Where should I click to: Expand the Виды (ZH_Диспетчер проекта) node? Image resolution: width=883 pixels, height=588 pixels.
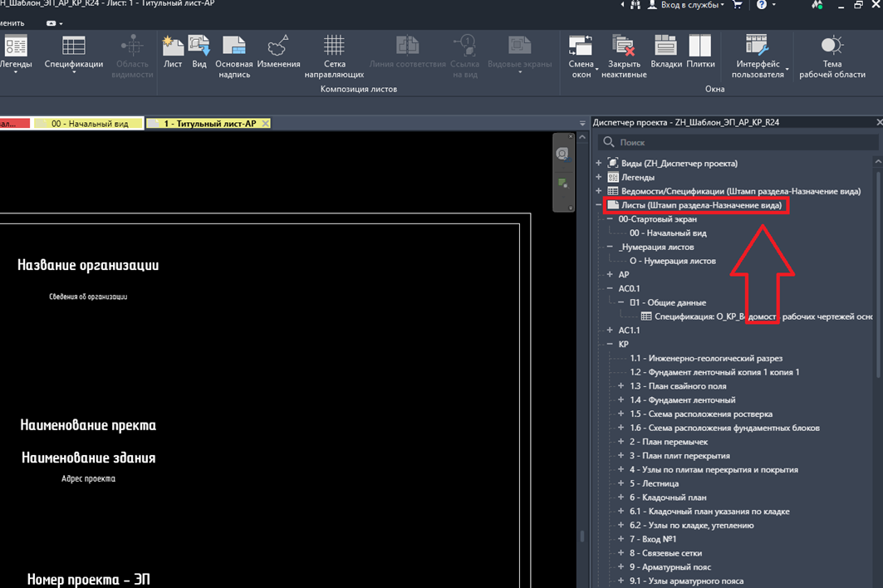click(599, 164)
